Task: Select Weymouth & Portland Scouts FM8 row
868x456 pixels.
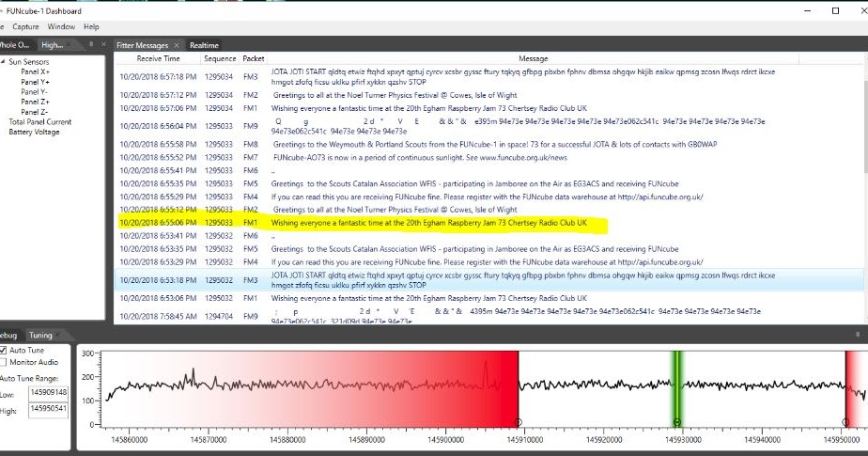Action: pyautogui.click(x=489, y=145)
